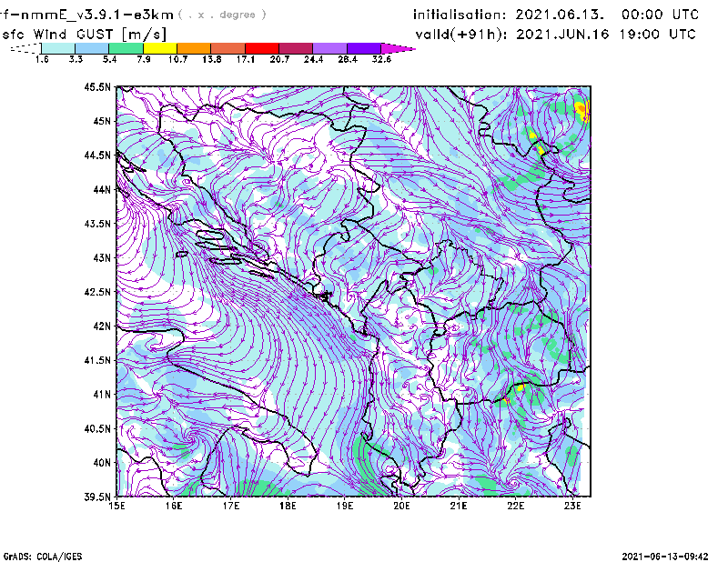Click the 'initialisation: 2021.06.13.' text
Viewport: 728px width, 562px height.
point(509,15)
